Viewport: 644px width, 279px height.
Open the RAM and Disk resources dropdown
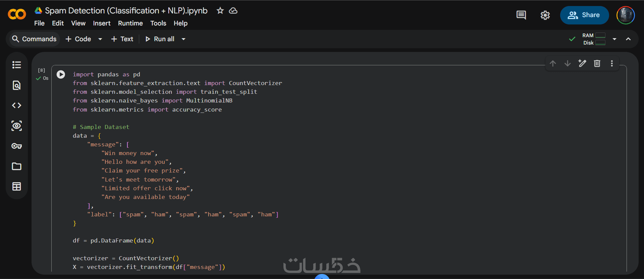(x=614, y=39)
